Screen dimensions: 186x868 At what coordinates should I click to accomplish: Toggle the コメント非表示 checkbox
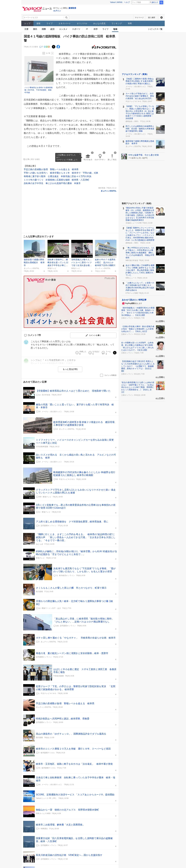point(101,375)
